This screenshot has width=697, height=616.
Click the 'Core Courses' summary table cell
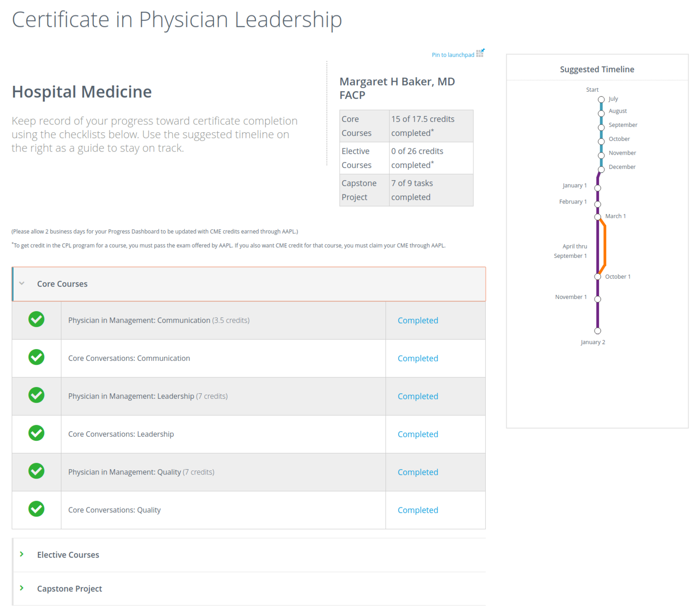pos(364,126)
